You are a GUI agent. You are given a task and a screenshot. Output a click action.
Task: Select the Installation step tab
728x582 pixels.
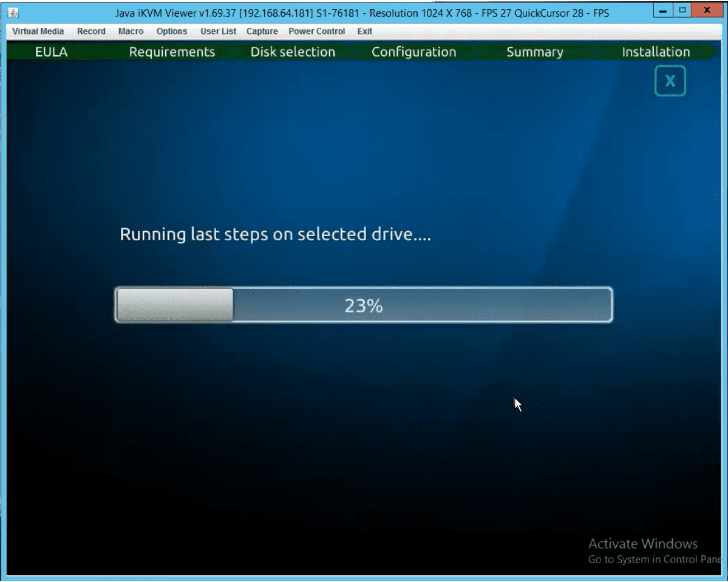[x=656, y=52]
